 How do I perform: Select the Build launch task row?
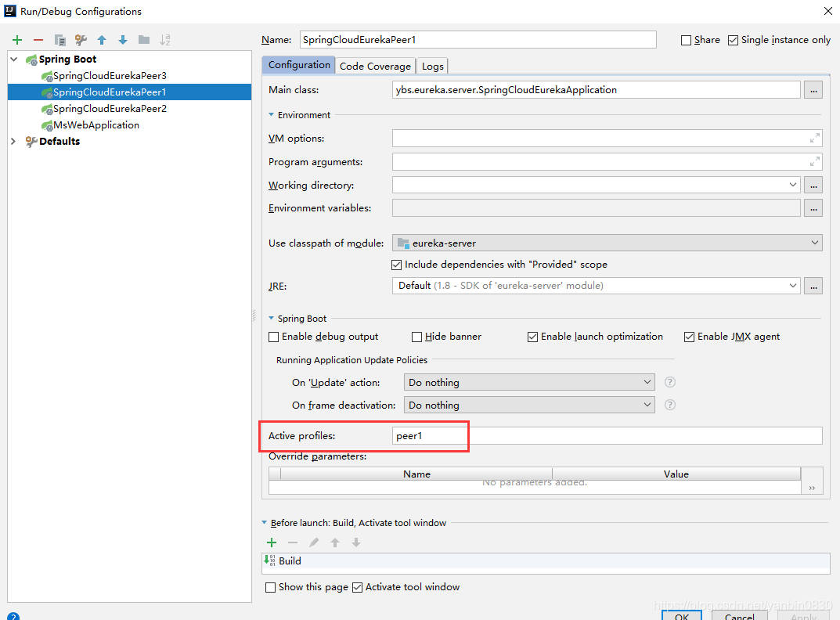[546, 561]
